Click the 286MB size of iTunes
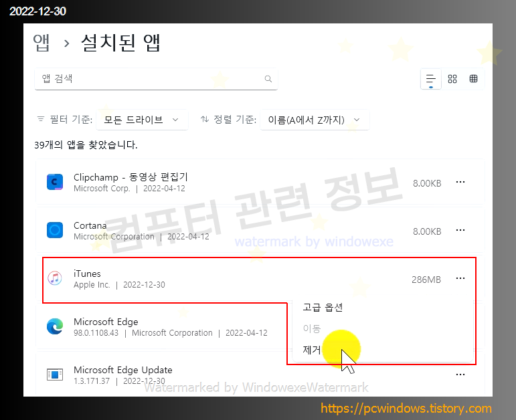 tap(426, 280)
